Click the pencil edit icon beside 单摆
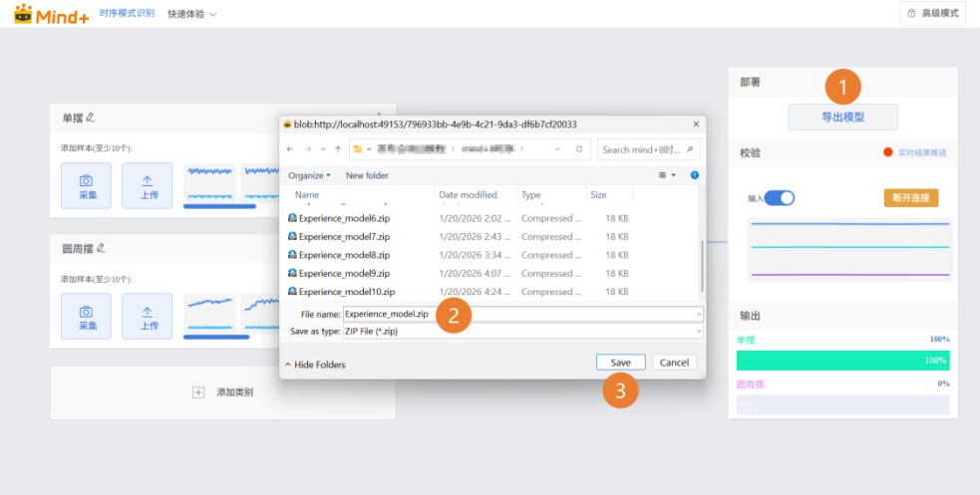980x495 pixels. point(91,118)
